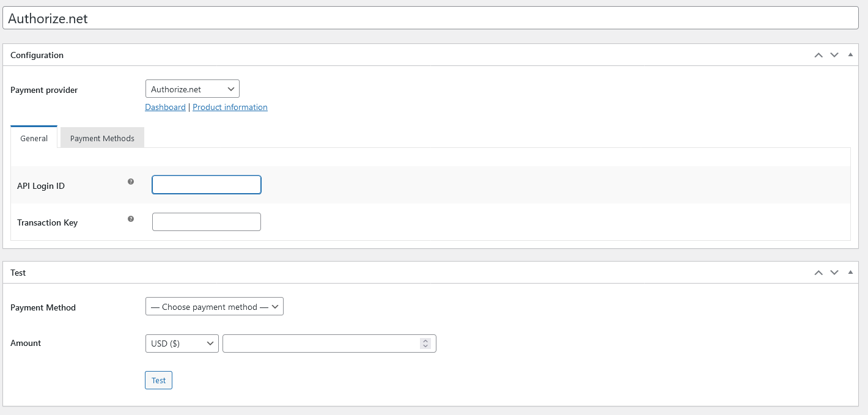Image resolution: width=868 pixels, height=415 pixels.
Task: Click the API Login ID help icon
Action: tap(131, 182)
